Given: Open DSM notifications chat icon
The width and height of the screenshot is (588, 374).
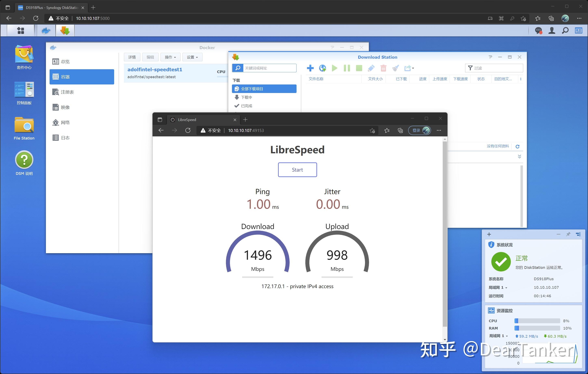Looking at the screenshot, I should click(538, 30).
